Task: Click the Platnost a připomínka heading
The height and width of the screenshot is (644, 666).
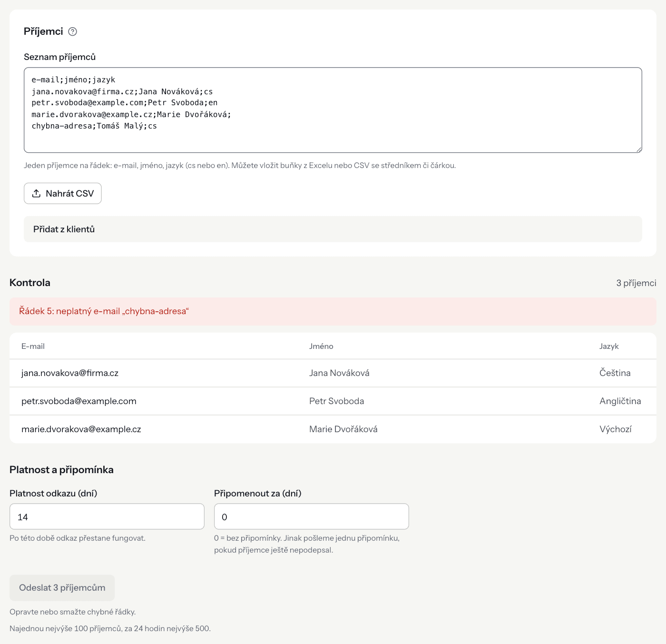Action: (x=61, y=470)
